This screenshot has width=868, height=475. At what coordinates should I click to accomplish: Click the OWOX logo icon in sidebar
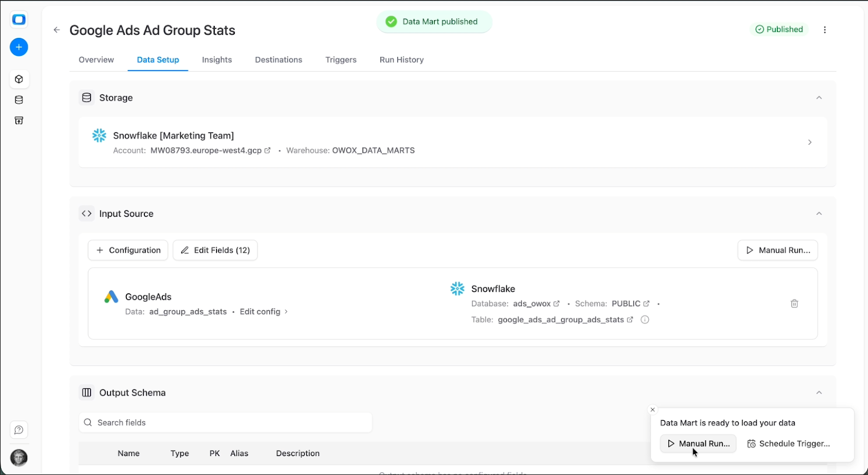point(19,20)
